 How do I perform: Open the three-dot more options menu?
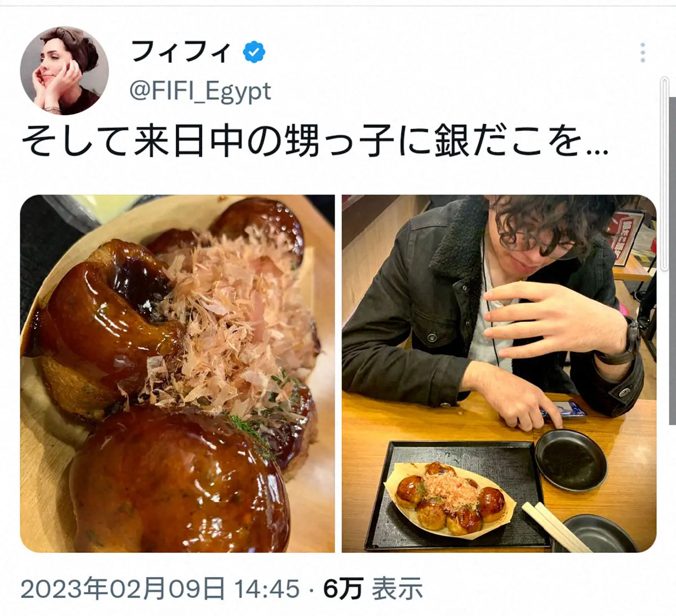click(643, 53)
